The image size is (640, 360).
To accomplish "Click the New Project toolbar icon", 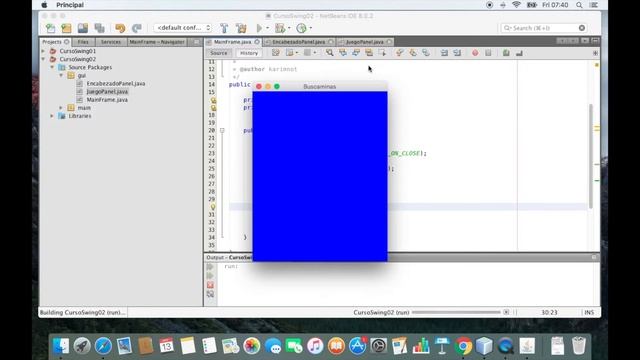I will 66,28.
